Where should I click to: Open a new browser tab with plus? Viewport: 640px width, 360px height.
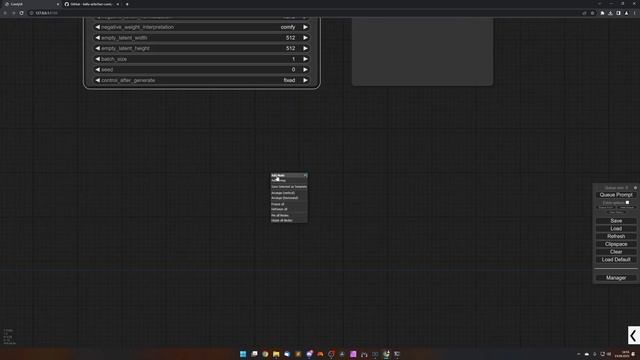pos(127,4)
